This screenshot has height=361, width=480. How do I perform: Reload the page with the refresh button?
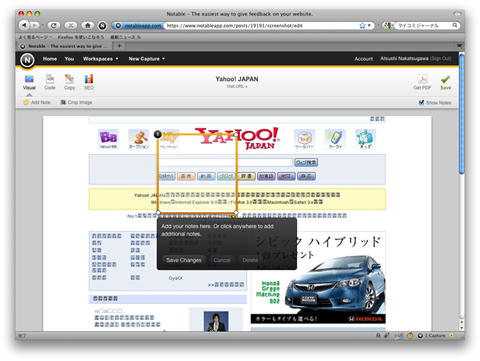(x=54, y=25)
